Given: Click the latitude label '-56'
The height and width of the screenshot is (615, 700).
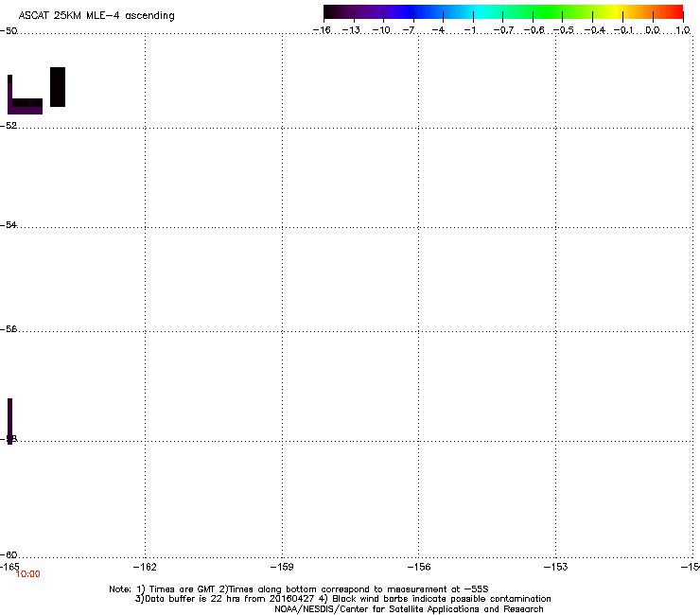Looking at the screenshot, I should click(9, 328).
